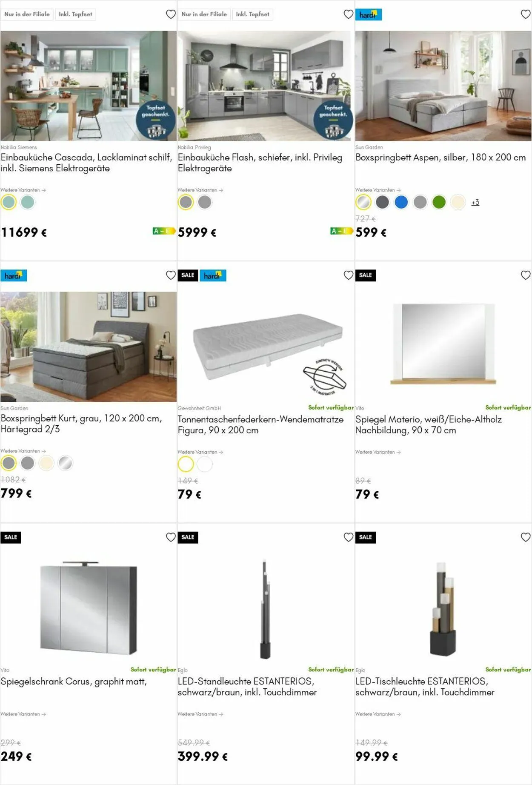Save Boxspringbett Kurt via heart icon
Viewport: 532px width, 785px height.
pyautogui.click(x=171, y=275)
